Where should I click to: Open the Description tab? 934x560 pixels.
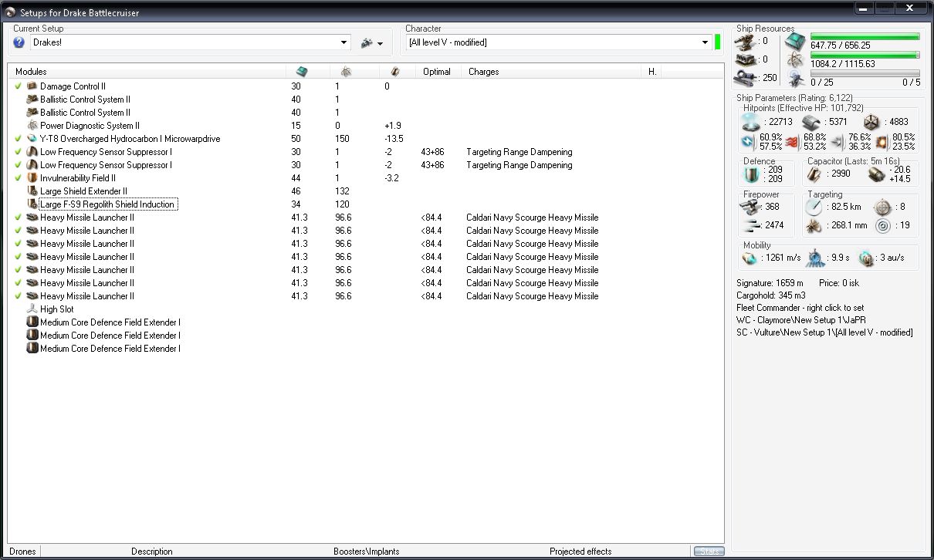point(152,552)
